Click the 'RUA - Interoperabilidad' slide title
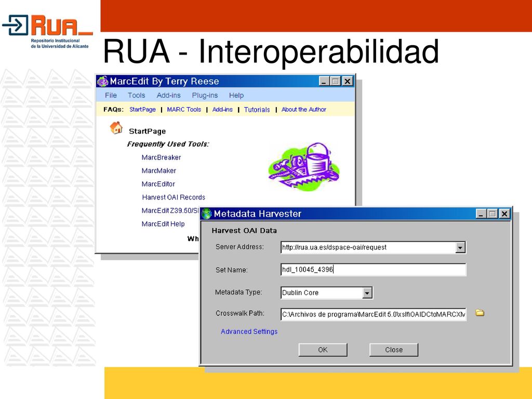The height and width of the screenshot is (399, 532). [271, 51]
